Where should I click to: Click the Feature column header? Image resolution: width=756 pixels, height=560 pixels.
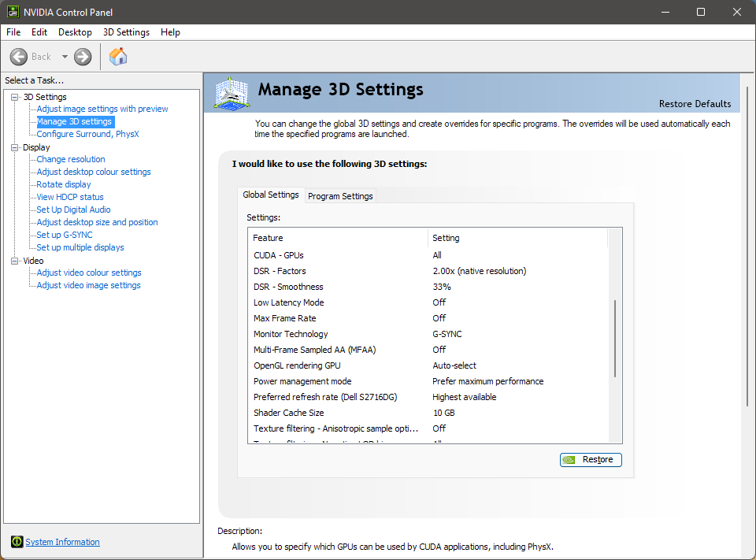click(x=338, y=238)
